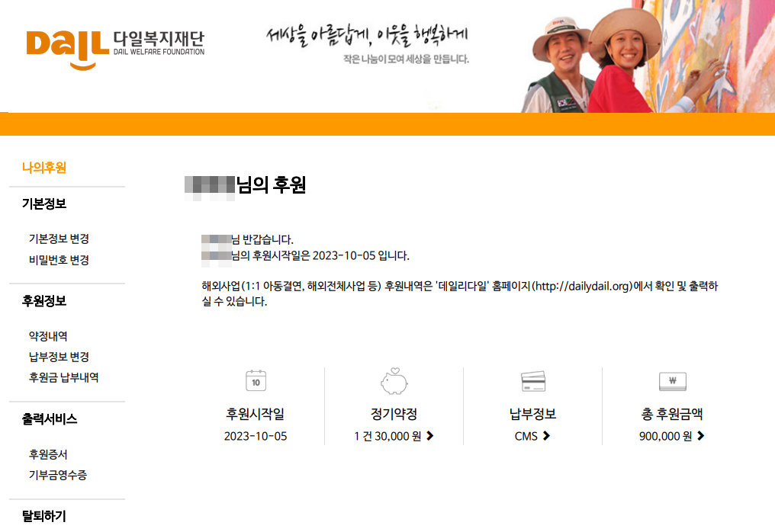775x532 pixels.
Task: Open 후원증서 under 출력서비스
Action: coord(48,454)
